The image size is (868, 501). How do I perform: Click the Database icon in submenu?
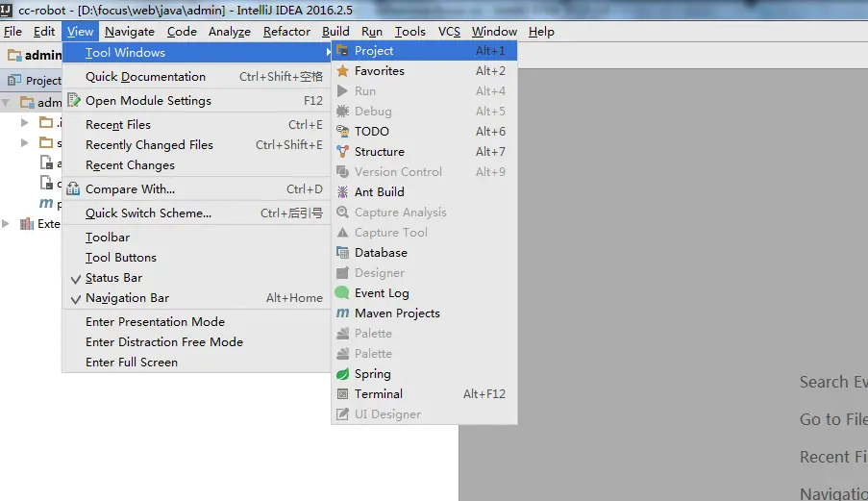pyautogui.click(x=342, y=253)
